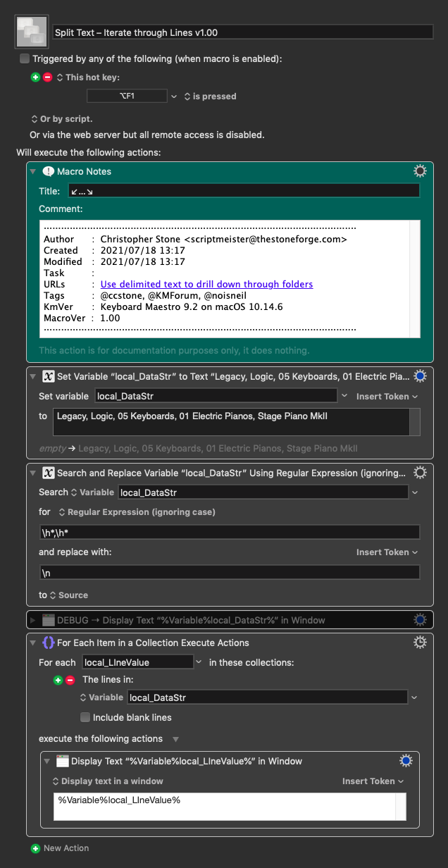Toggle the 'Triggered by any of the following' checkbox
The height and width of the screenshot is (868, 448).
(x=25, y=58)
